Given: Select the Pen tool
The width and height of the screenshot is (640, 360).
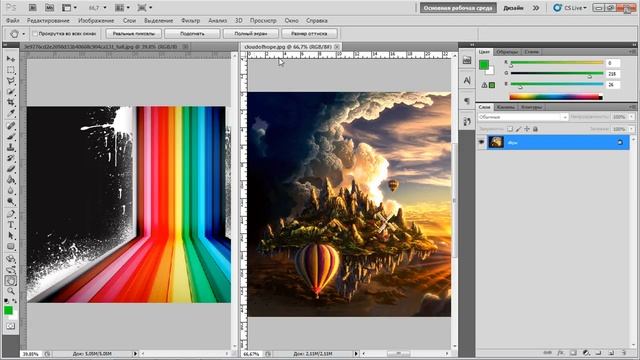Looking at the screenshot, I should coord(11,214).
